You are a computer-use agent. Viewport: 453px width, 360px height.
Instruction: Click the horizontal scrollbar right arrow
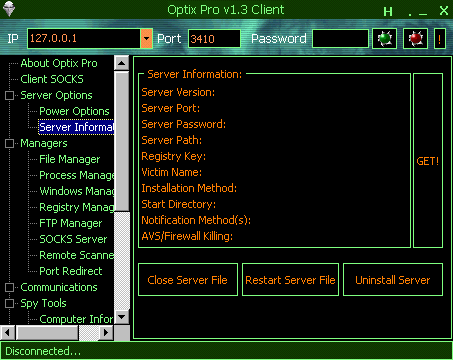106,332
